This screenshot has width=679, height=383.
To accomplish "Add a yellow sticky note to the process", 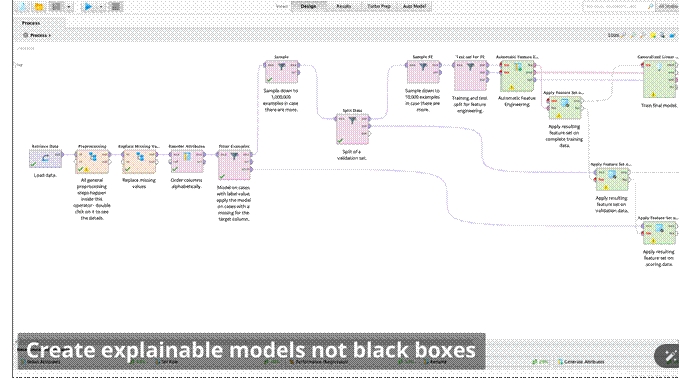I will (x=653, y=36).
